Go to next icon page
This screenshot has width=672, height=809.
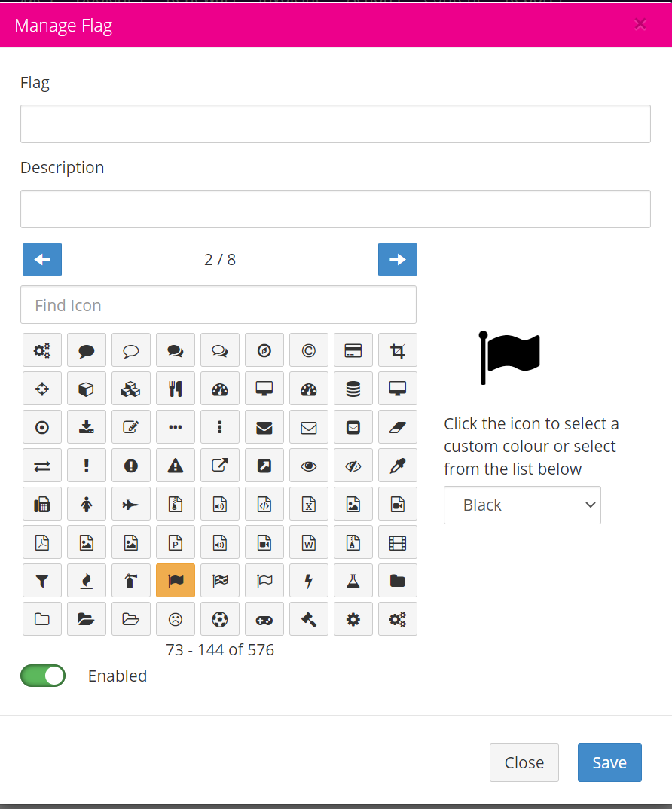(x=398, y=260)
